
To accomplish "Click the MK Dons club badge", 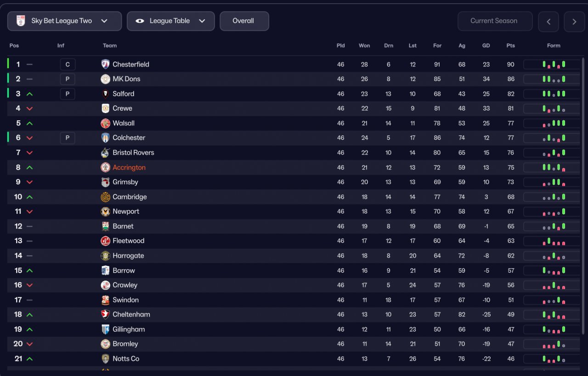I will [x=106, y=79].
